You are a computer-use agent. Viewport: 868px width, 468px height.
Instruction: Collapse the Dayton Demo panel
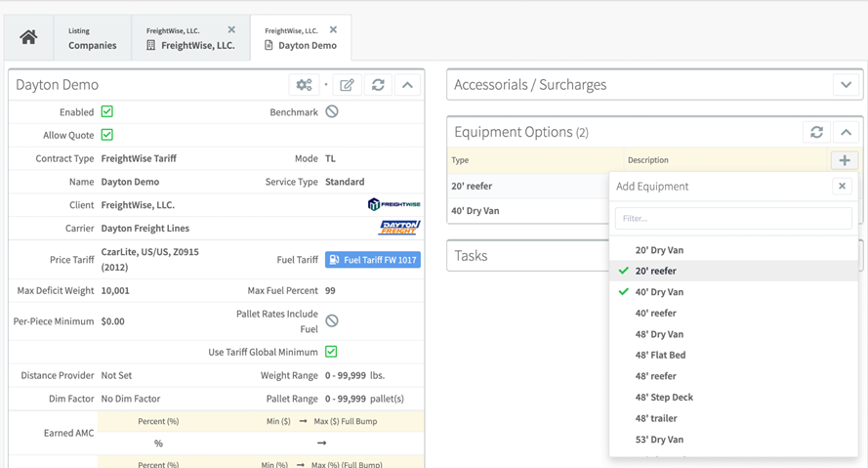tap(407, 85)
